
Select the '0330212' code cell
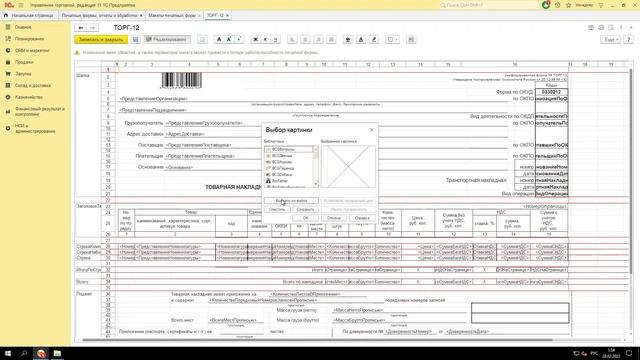click(551, 92)
